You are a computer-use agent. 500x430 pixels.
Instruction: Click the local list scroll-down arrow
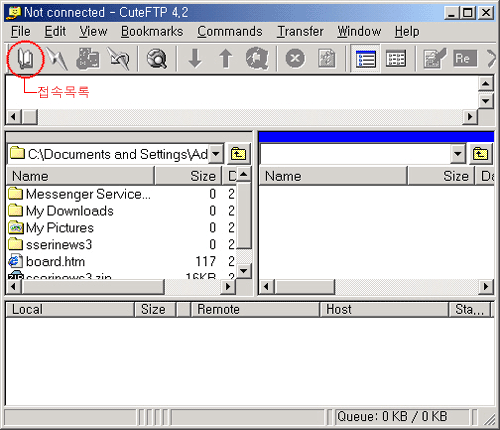pos(244,271)
